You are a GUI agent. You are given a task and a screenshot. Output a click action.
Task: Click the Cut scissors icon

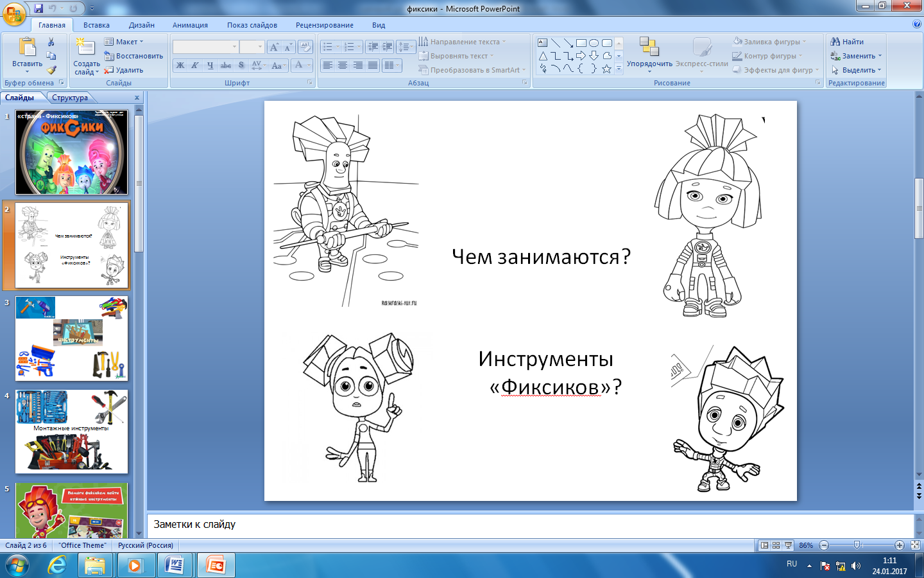51,42
